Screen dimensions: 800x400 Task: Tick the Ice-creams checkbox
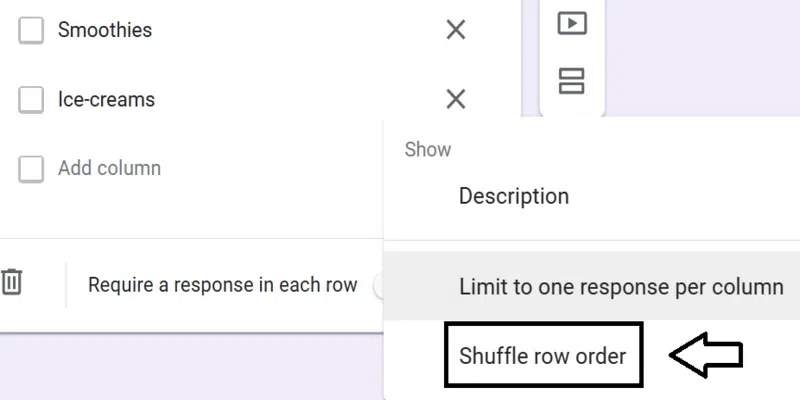coord(31,99)
